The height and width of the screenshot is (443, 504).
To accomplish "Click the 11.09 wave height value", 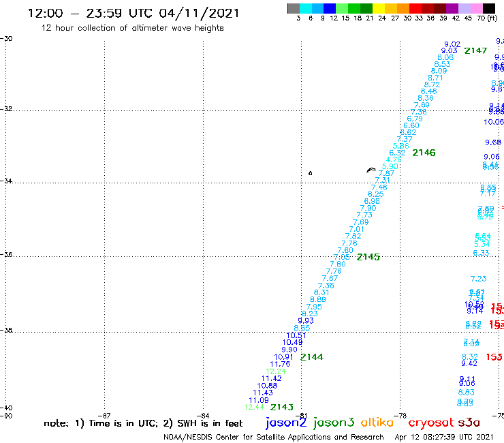I will coord(259,401).
